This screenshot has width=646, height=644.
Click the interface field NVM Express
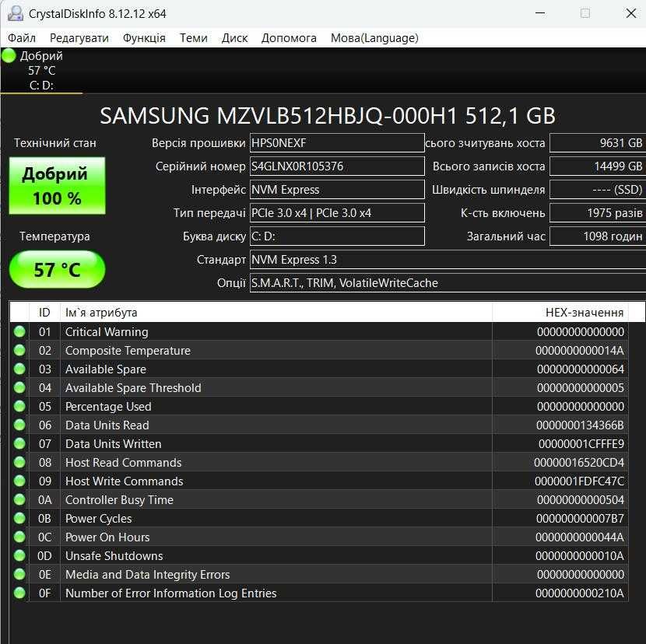pyautogui.click(x=337, y=190)
